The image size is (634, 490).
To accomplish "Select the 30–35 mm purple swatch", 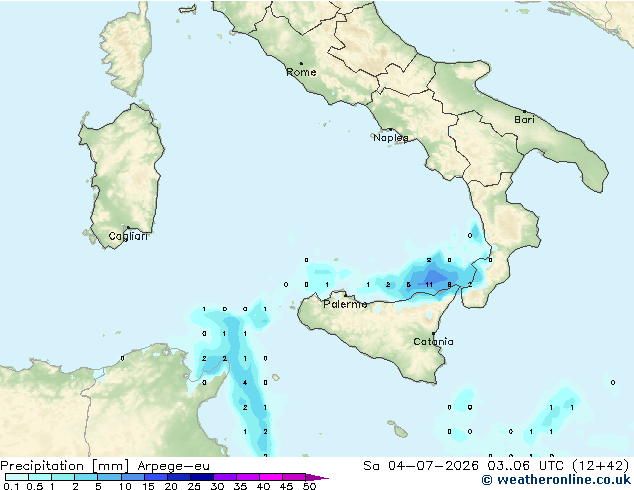I will (225, 477).
